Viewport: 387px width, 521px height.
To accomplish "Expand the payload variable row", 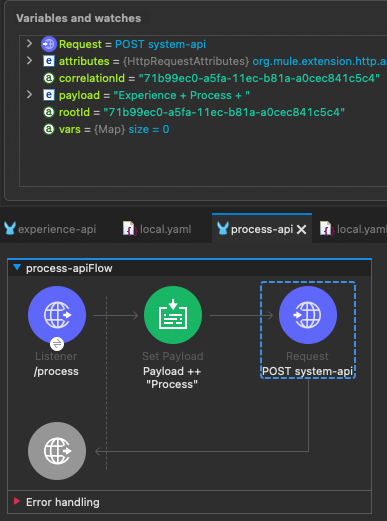I will [29, 95].
